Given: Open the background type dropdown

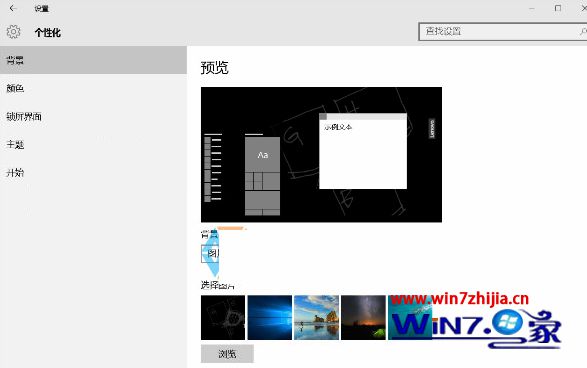Looking at the screenshot, I should [210, 253].
